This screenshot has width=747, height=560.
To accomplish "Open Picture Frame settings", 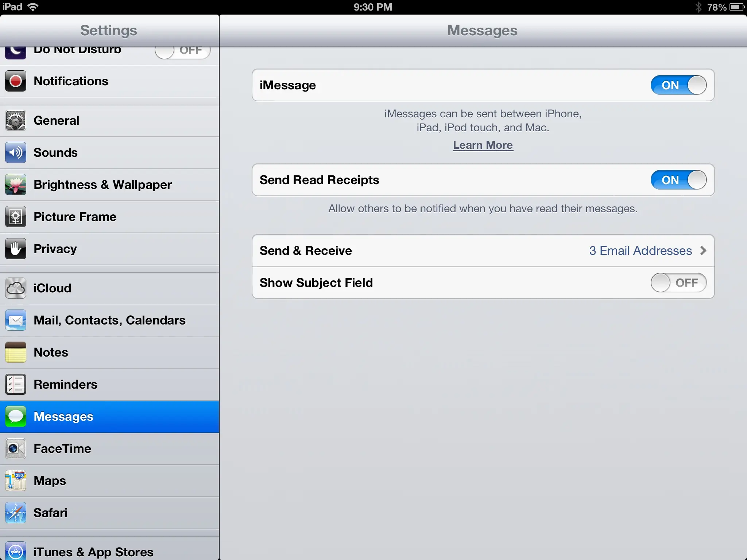I will pos(109,217).
